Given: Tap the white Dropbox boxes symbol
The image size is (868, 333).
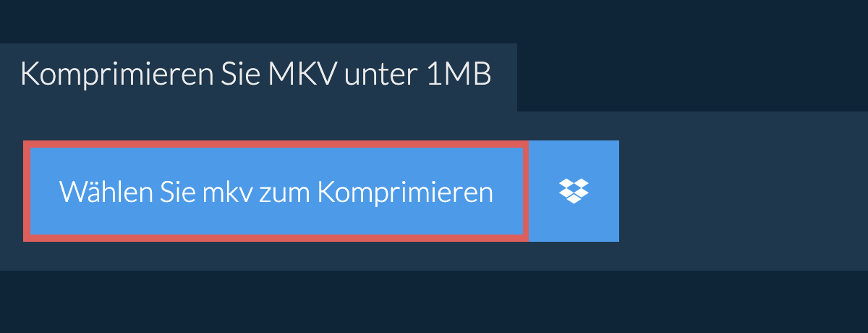Looking at the screenshot, I should point(574,191).
